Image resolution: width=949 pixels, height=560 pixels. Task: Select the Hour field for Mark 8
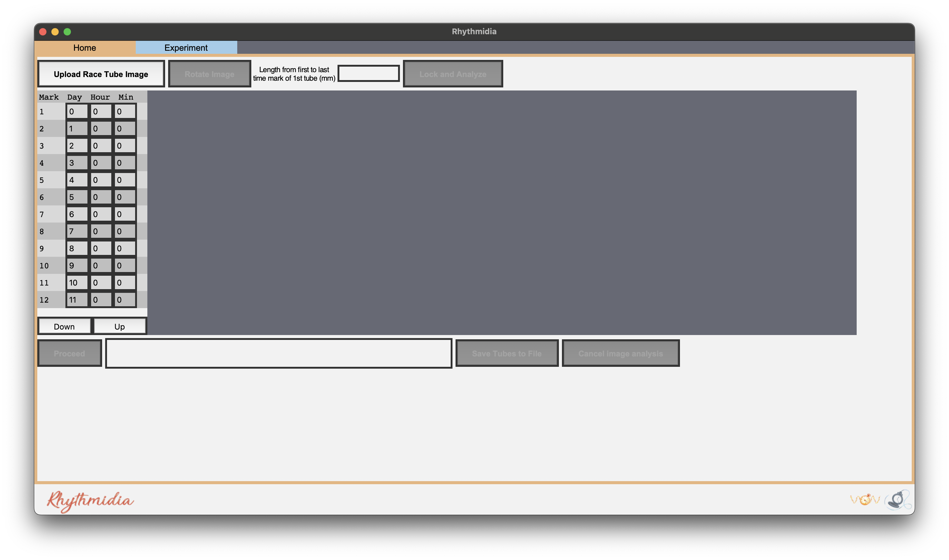[101, 231]
